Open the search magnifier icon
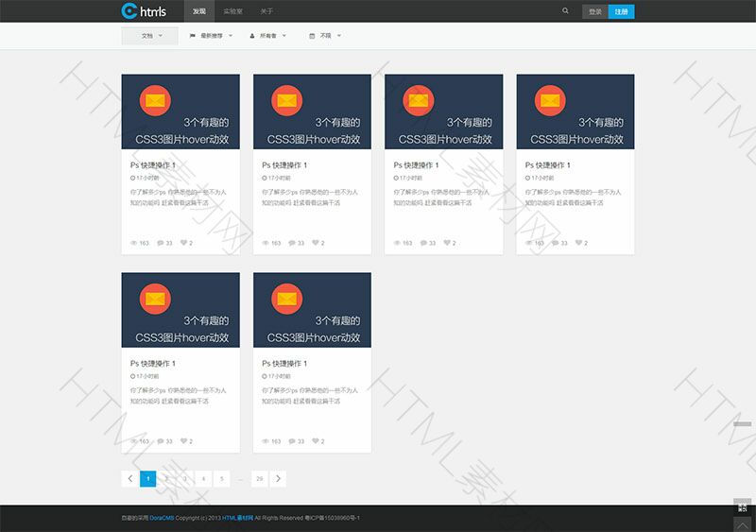756x532 pixels. (565, 11)
